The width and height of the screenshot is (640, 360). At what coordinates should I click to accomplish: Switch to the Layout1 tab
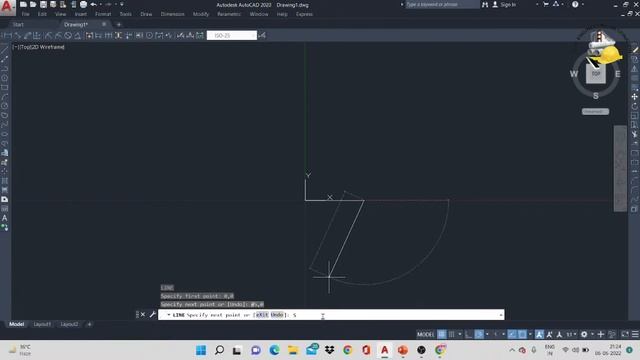(x=42, y=324)
